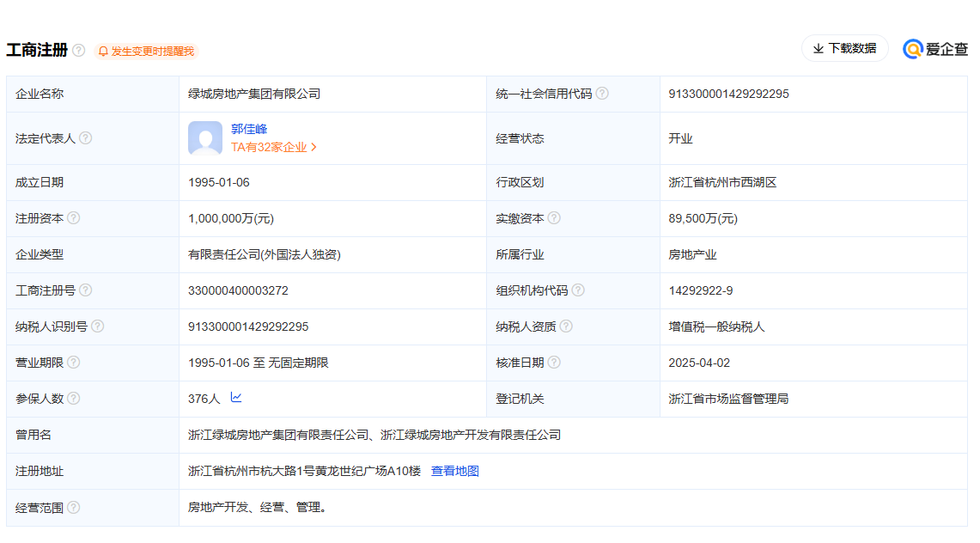Select taxpayer ID 913300001429292295 in 纳税人识别号 row
The height and width of the screenshot is (543, 980).
coord(248,326)
